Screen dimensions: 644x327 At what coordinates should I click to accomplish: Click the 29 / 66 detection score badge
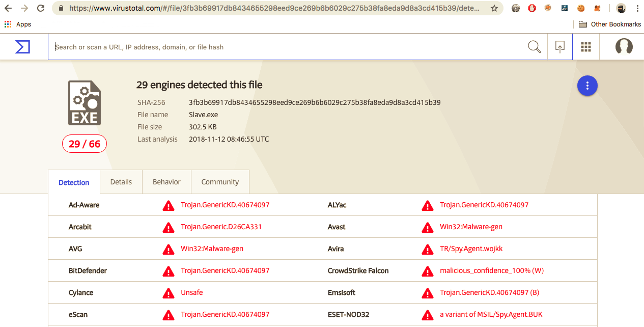pos(85,144)
